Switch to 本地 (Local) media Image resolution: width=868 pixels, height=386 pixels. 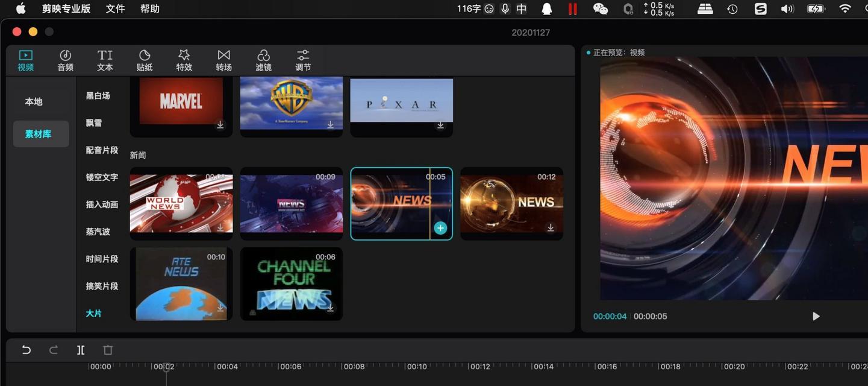pos(34,101)
